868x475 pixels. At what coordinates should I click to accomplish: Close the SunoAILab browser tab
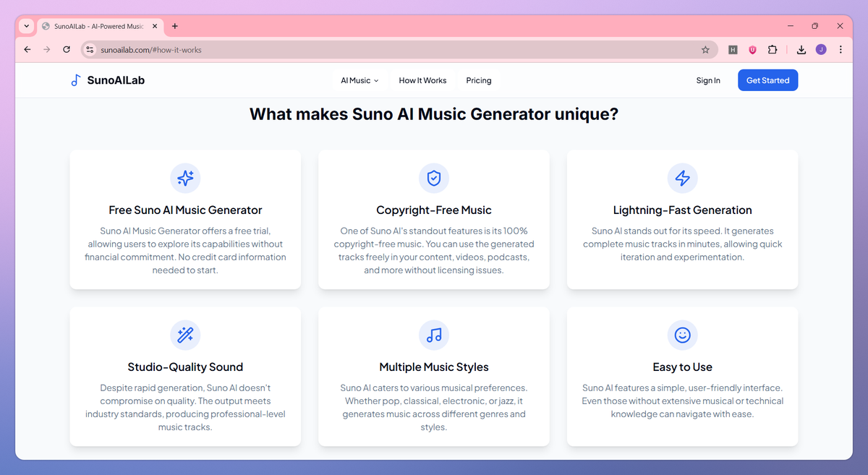tap(154, 26)
